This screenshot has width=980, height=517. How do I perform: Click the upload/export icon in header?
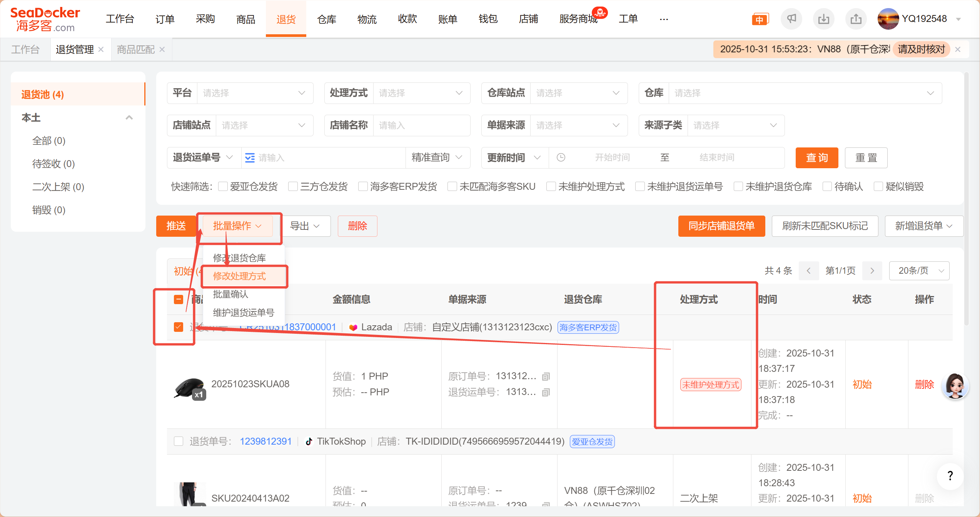(x=856, y=19)
